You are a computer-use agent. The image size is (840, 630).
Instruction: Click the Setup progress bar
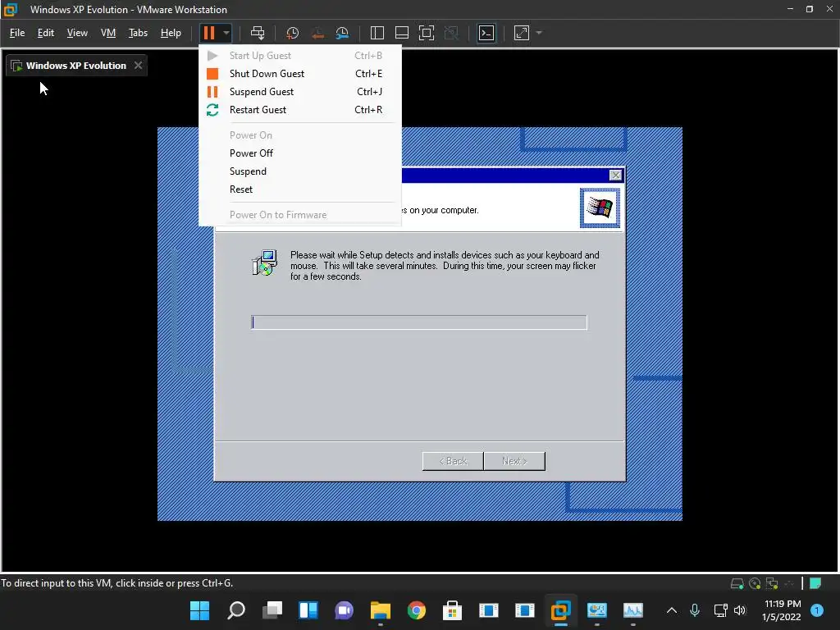click(x=419, y=322)
